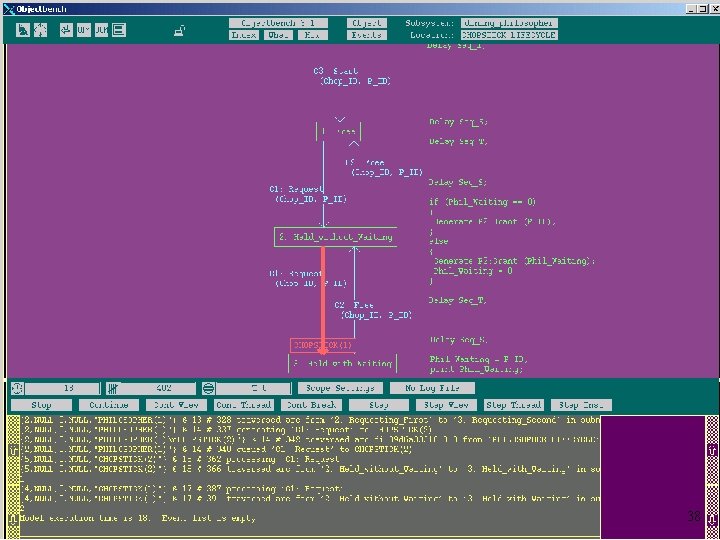The image size is (720, 540).
Task: Click the event counter field showing 402
Action: [157, 388]
